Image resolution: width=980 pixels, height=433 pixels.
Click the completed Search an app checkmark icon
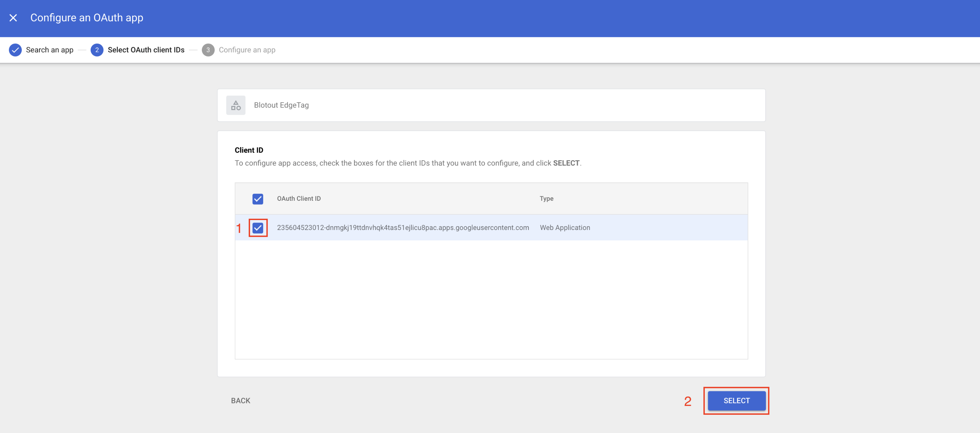tap(15, 50)
